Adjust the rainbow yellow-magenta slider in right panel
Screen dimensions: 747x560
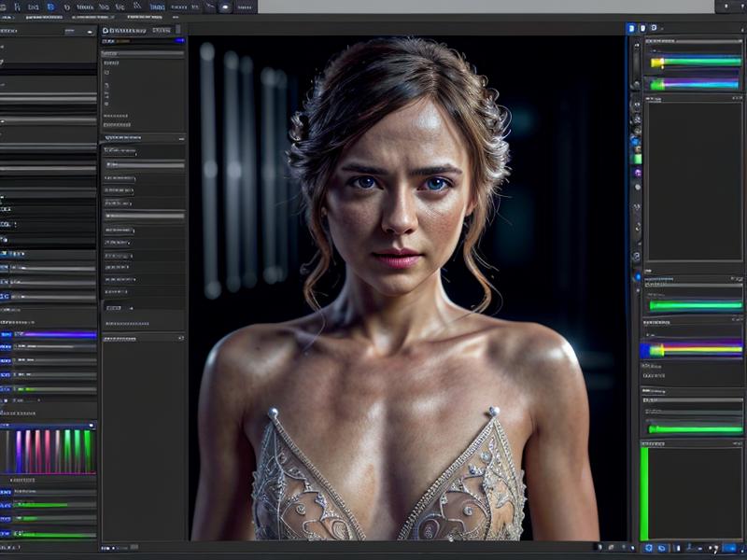pyautogui.click(x=691, y=350)
